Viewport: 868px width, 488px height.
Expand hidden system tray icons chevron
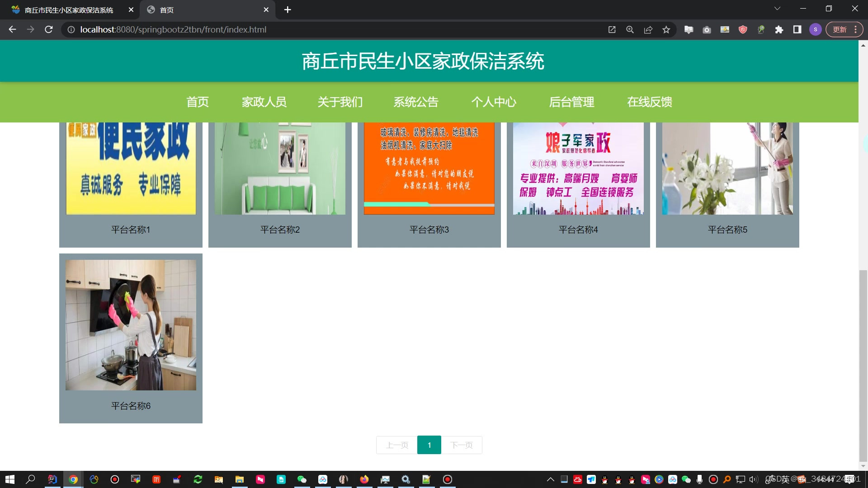click(550, 479)
